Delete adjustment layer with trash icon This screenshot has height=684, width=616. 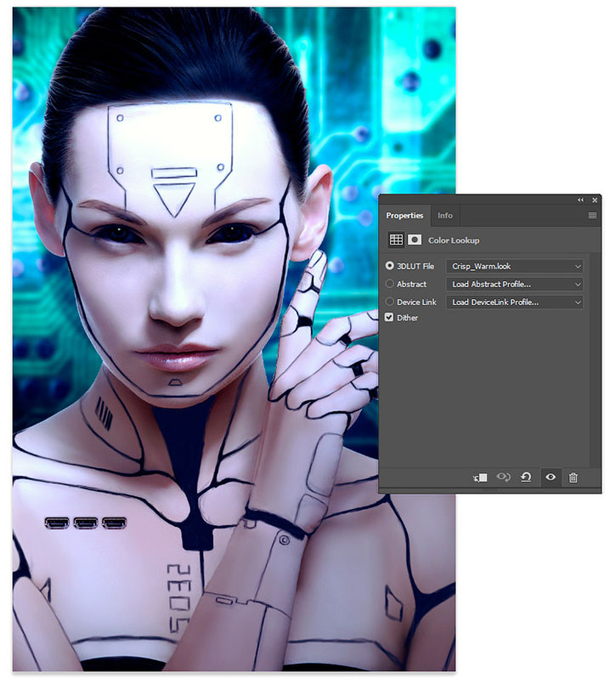click(574, 478)
